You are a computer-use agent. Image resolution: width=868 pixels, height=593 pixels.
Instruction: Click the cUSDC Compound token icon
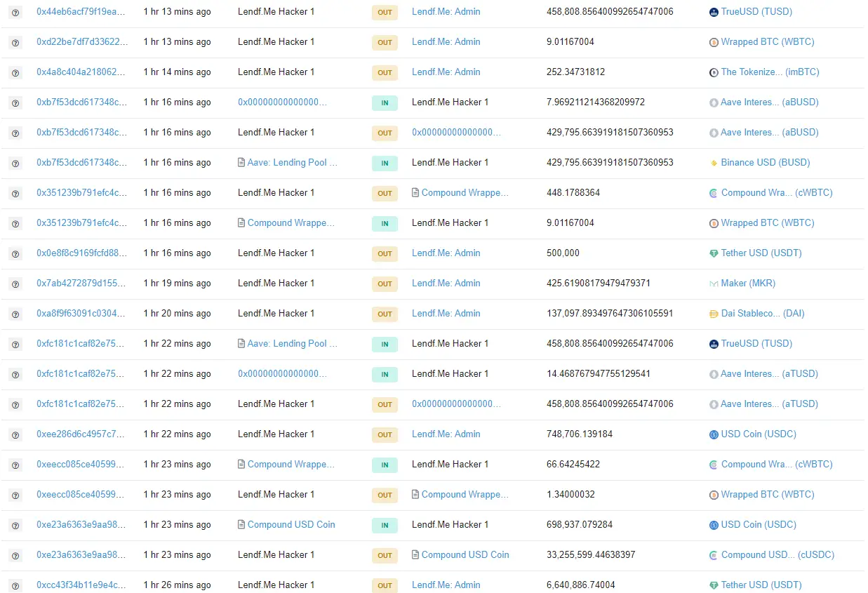coord(714,555)
